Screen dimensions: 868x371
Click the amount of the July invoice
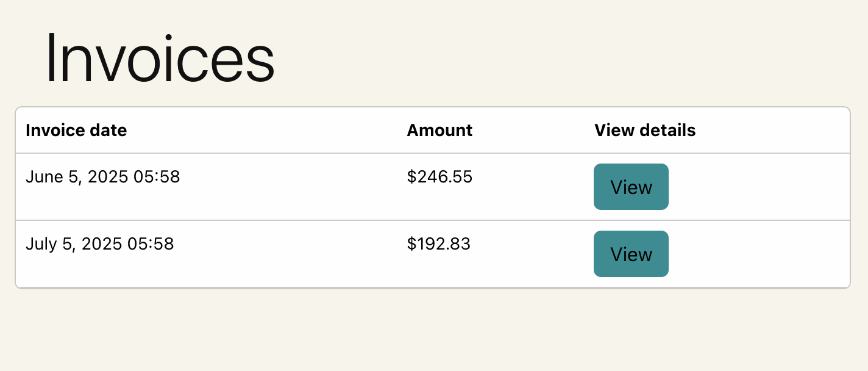[439, 244]
